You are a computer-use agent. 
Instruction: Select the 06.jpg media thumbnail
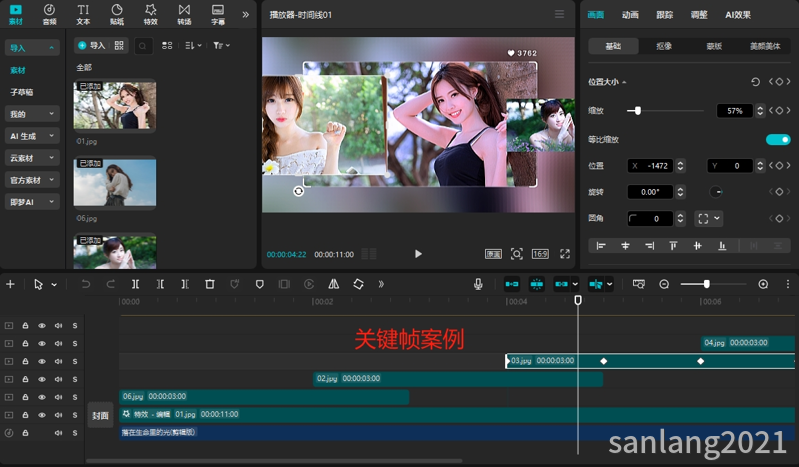click(115, 182)
